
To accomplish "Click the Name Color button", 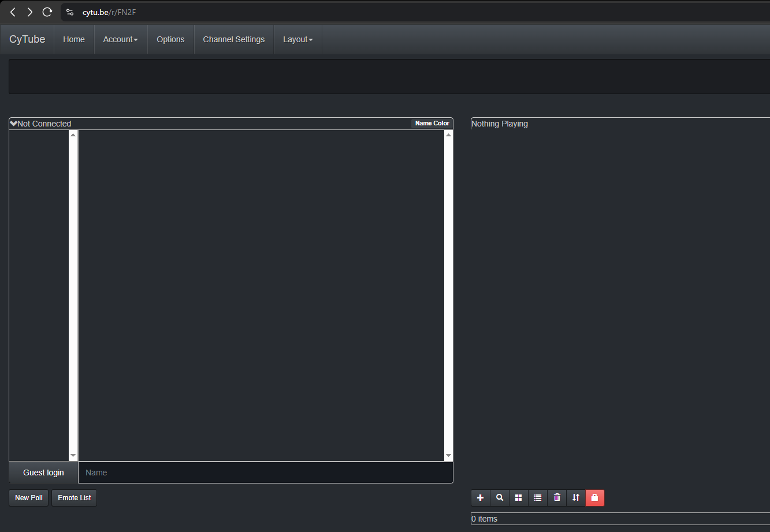I will tap(432, 124).
